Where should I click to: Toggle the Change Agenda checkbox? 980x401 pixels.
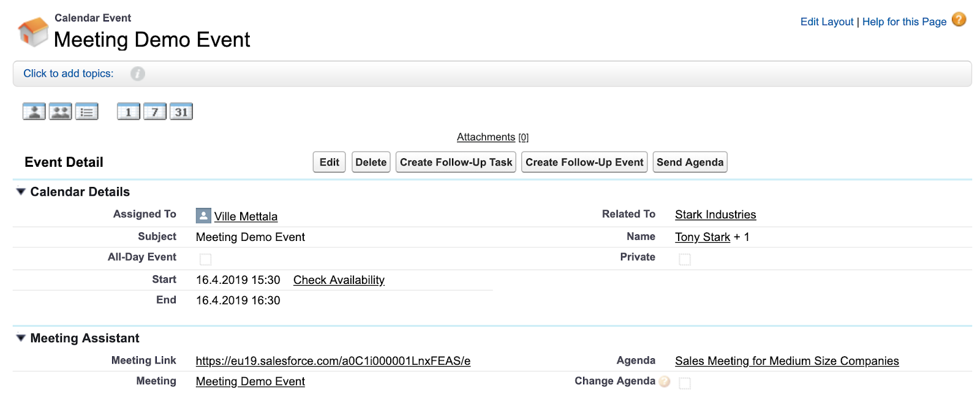[x=685, y=383]
